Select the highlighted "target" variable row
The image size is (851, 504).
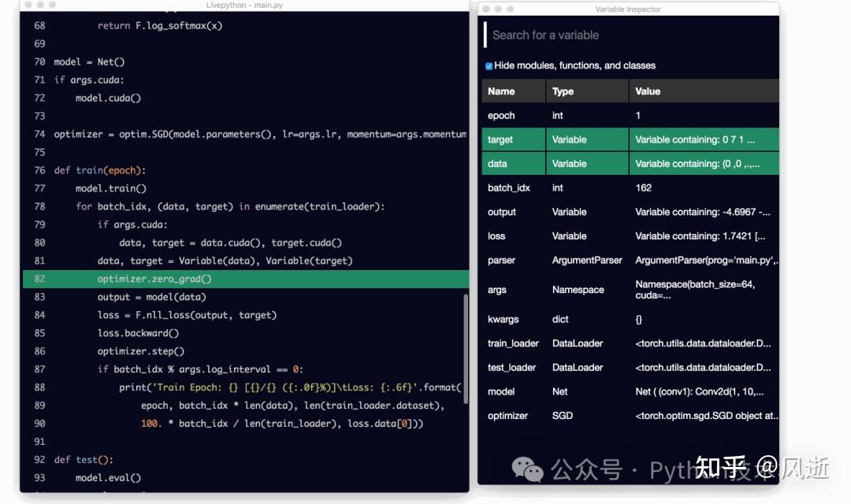[x=513, y=139]
